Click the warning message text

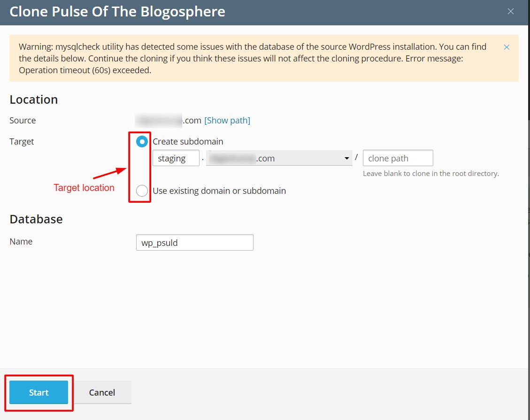[x=253, y=59]
